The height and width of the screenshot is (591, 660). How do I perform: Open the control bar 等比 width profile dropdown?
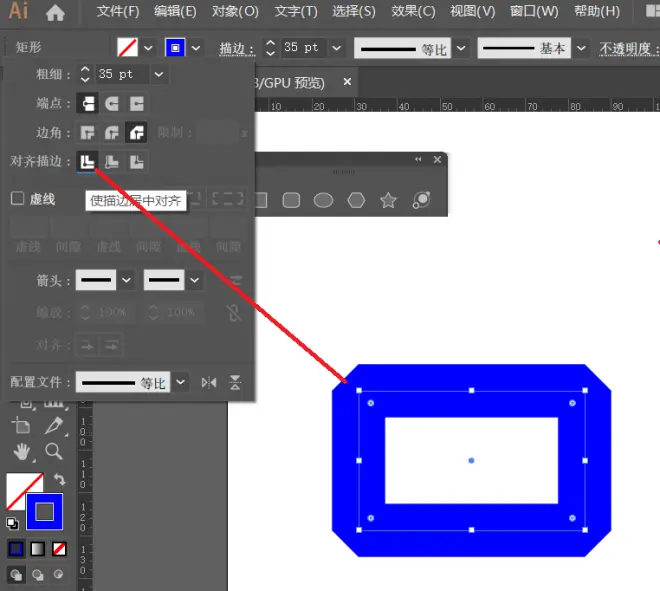click(461, 48)
